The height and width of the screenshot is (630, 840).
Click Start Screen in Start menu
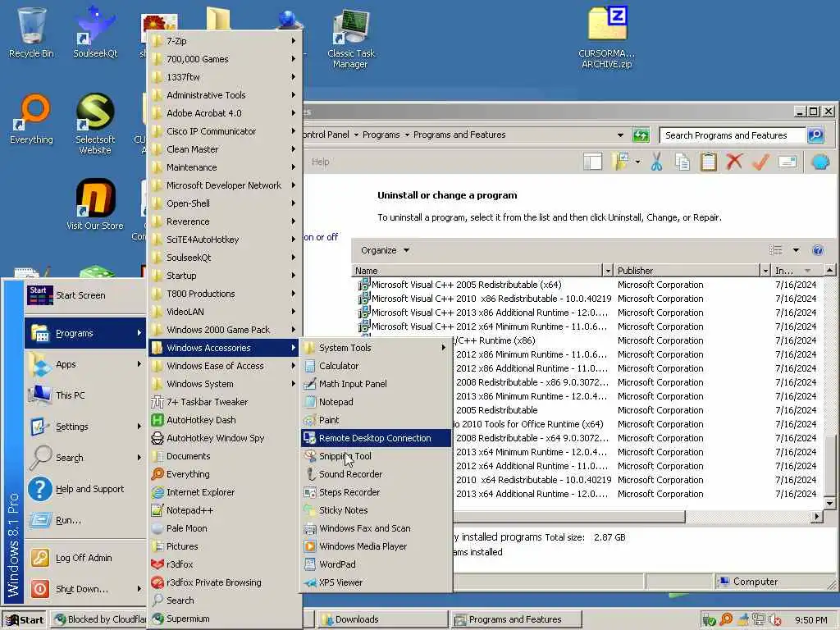(85, 295)
